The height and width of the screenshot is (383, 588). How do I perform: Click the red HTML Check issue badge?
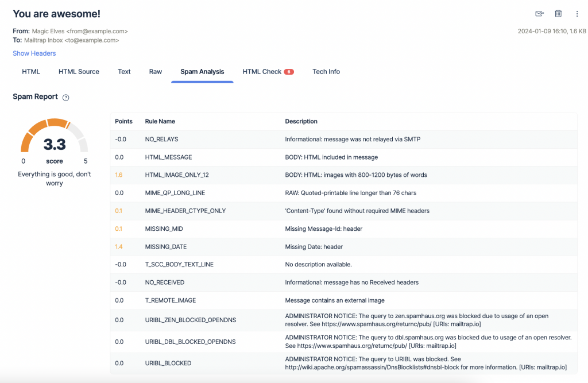click(x=289, y=72)
